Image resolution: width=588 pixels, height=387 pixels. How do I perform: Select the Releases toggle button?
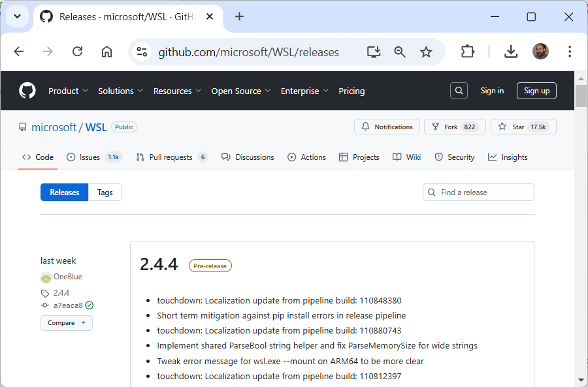pos(65,193)
